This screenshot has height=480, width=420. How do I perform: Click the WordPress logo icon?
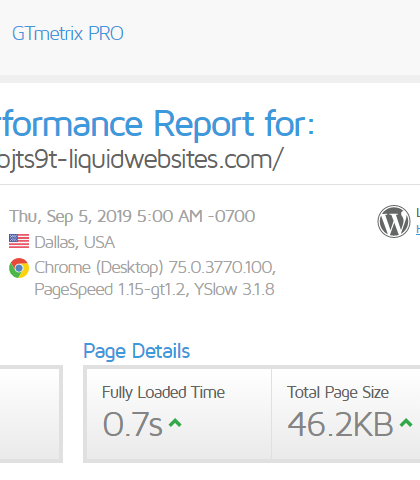tap(394, 221)
